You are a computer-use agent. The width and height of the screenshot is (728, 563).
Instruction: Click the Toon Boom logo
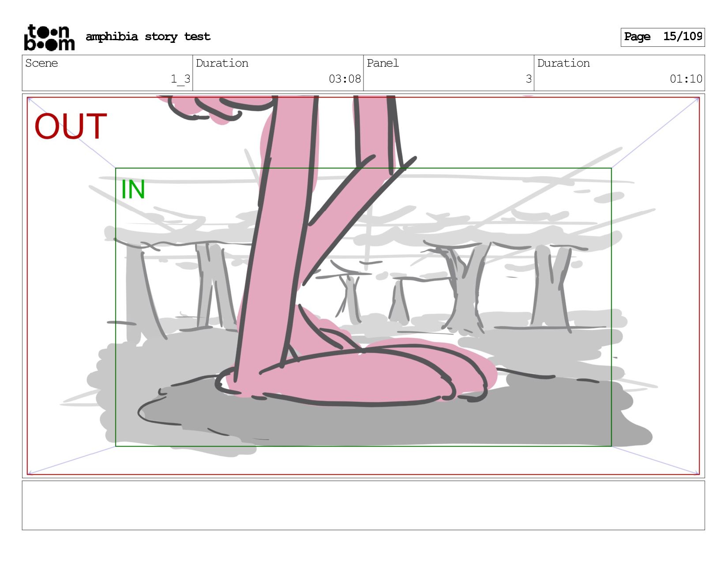point(49,38)
